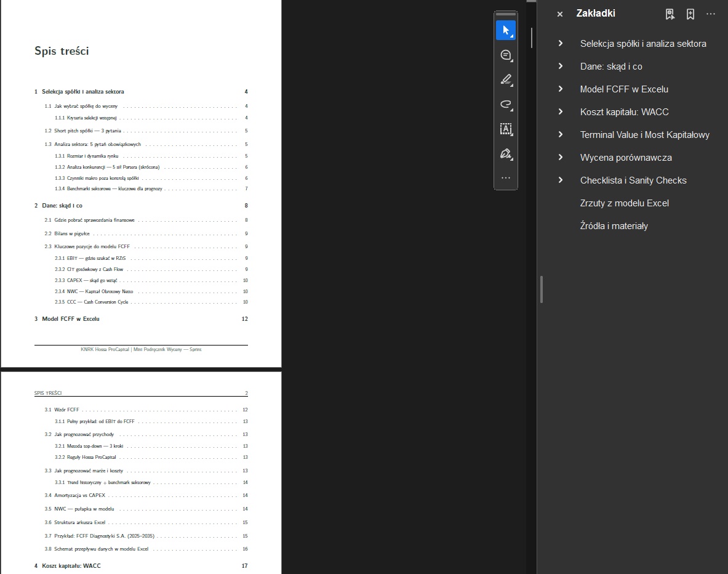Open TOC entry 2.3 Kluczowe pozycje do modelu FCFF
The width and height of the screenshot is (728, 574).
pos(146,246)
